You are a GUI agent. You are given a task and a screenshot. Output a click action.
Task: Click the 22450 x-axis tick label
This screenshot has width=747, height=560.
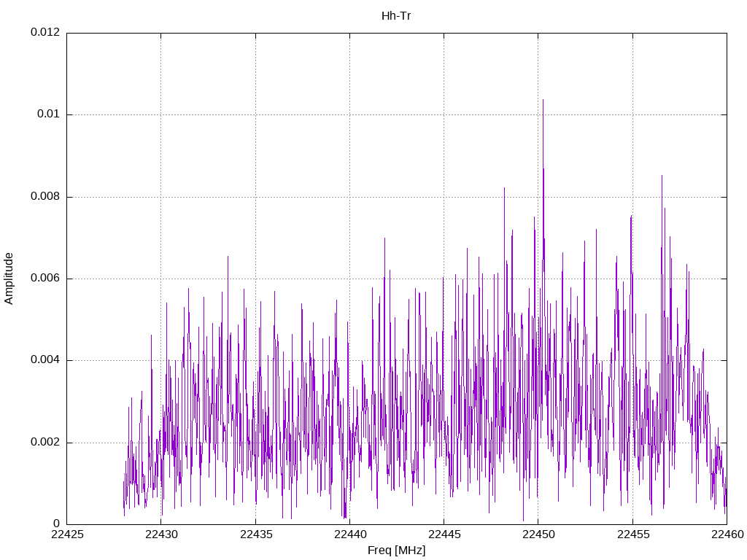pos(538,534)
